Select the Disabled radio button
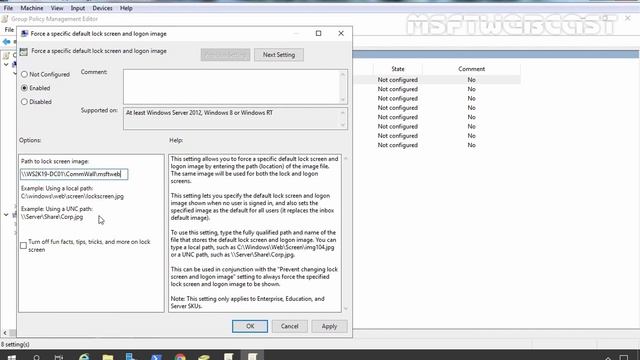 pyautogui.click(x=24, y=102)
